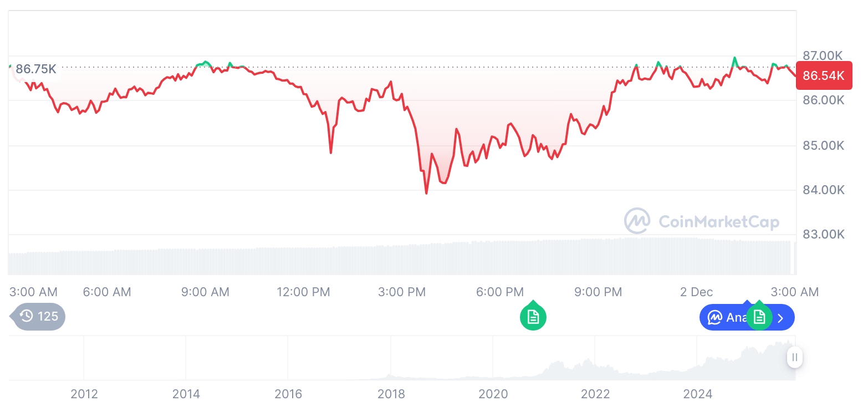Select the 2022 year label in the navigator
Image resolution: width=868 pixels, height=406 pixels.
595,394
